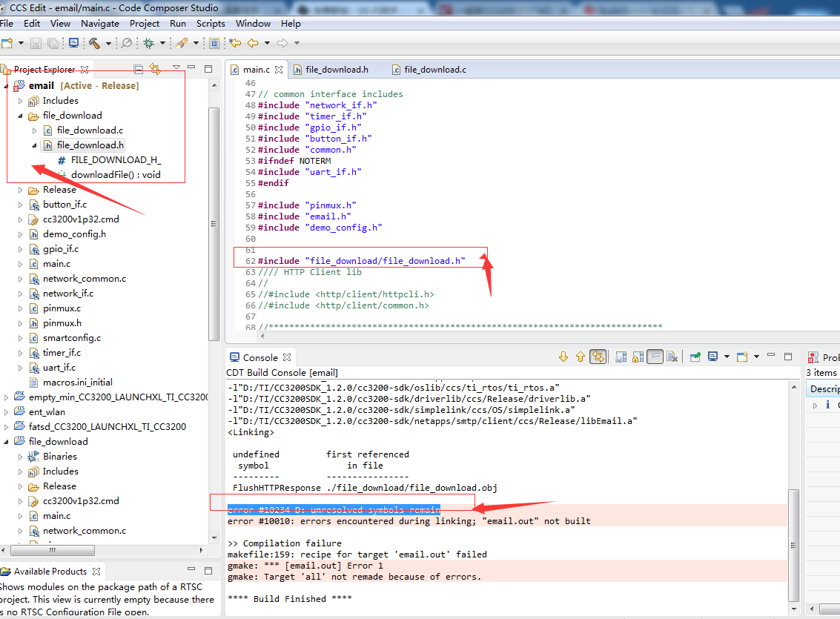The width and height of the screenshot is (840, 619).
Task: Pin the current console
Action: pyautogui.click(x=695, y=357)
